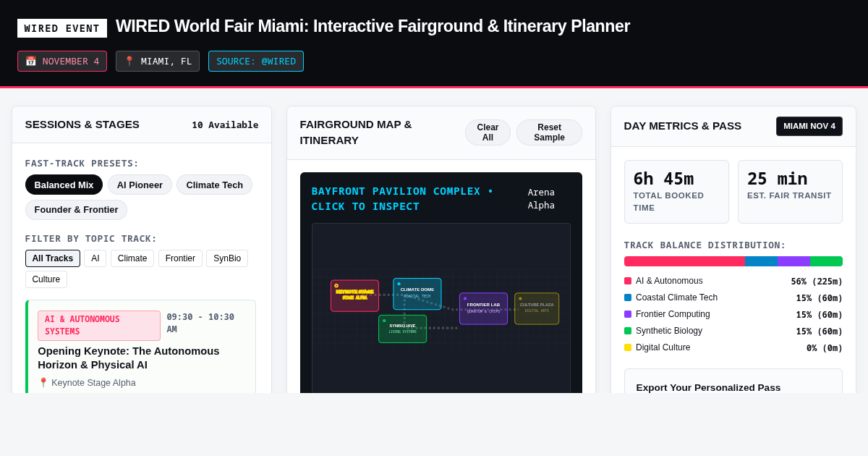Click the '6h 45m' total booked time
868x456 pixels.
pos(663,179)
